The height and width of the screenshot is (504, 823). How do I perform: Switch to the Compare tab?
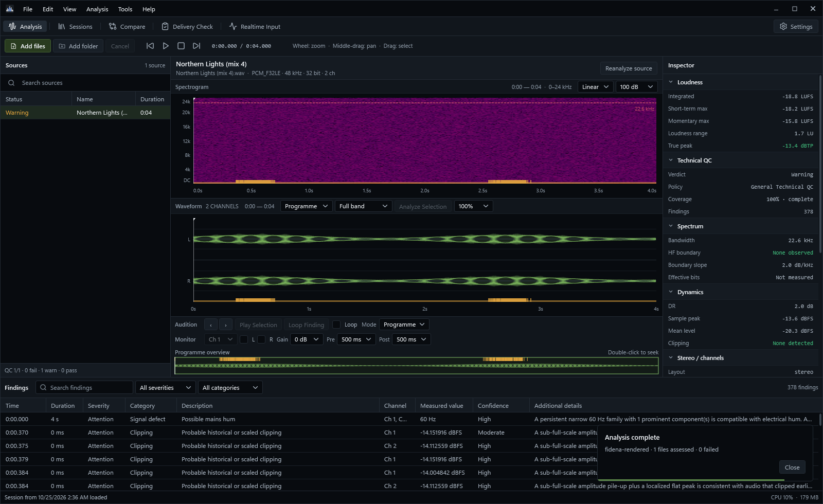(x=127, y=26)
